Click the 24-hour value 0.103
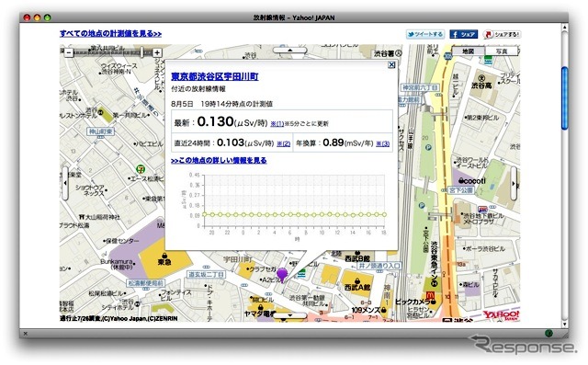The width and height of the screenshot is (588, 365). [231, 143]
